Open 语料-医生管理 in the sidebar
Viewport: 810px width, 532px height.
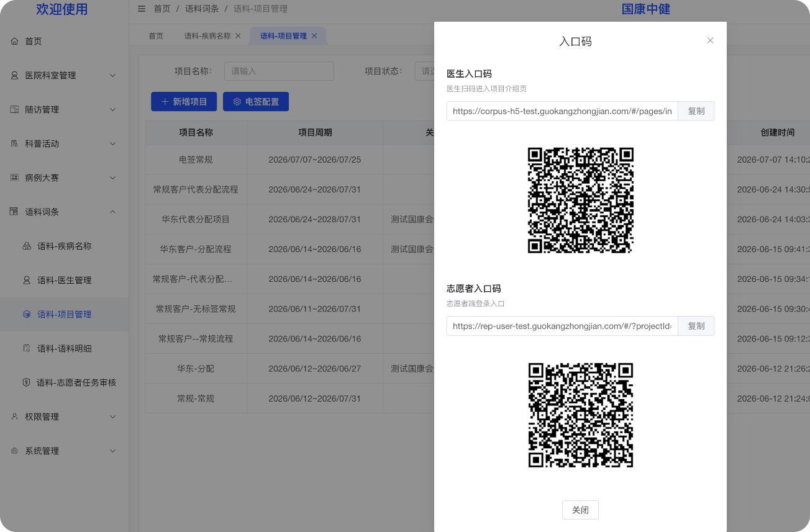pos(64,280)
